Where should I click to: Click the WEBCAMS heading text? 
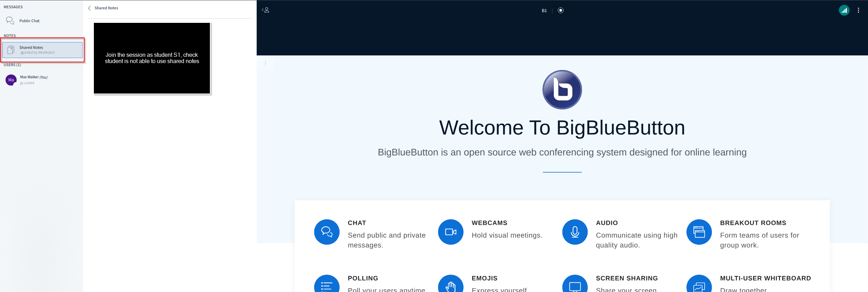coord(489,223)
